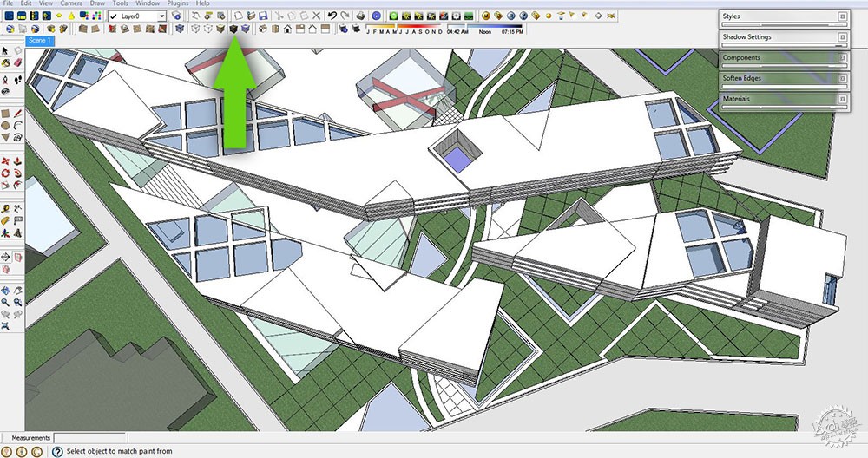
Task: Click the Redo arrow
Action: 345,16
